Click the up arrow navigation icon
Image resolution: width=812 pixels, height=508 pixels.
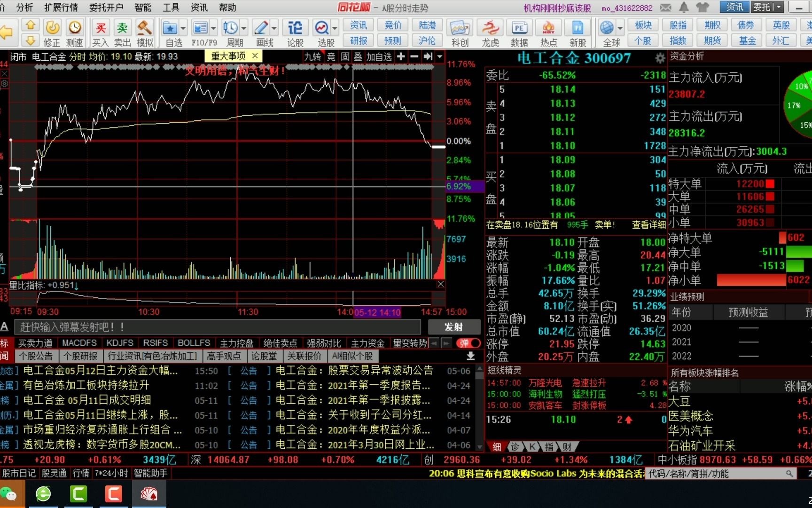point(31,25)
